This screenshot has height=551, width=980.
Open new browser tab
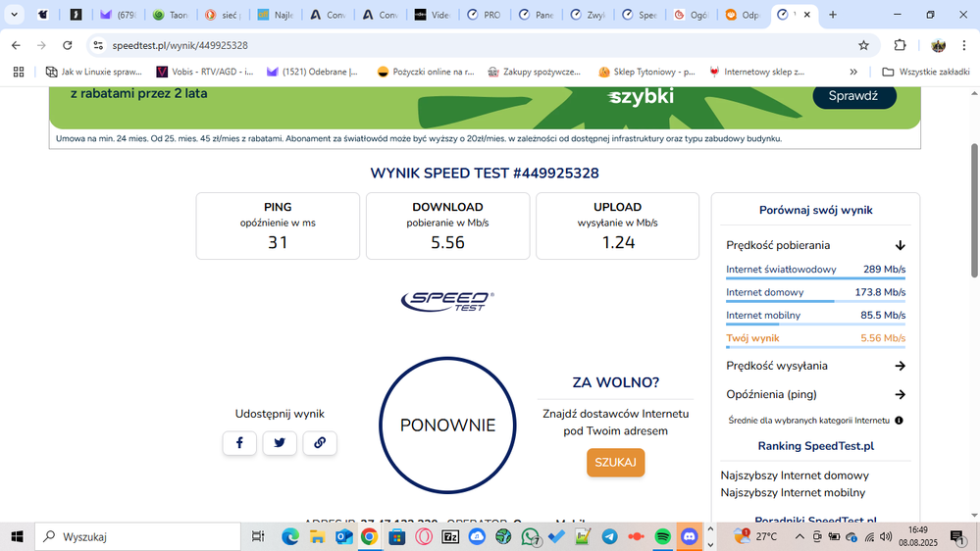tap(833, 15)
